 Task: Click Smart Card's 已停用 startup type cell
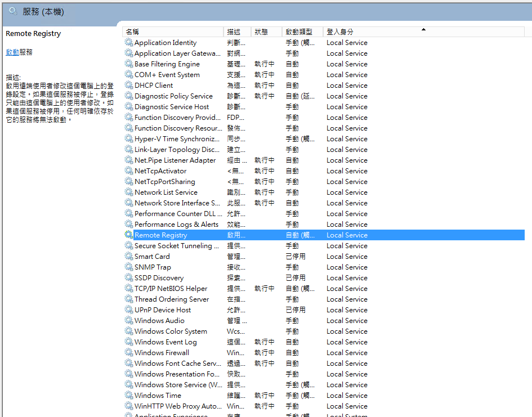[x=296, y=256]
